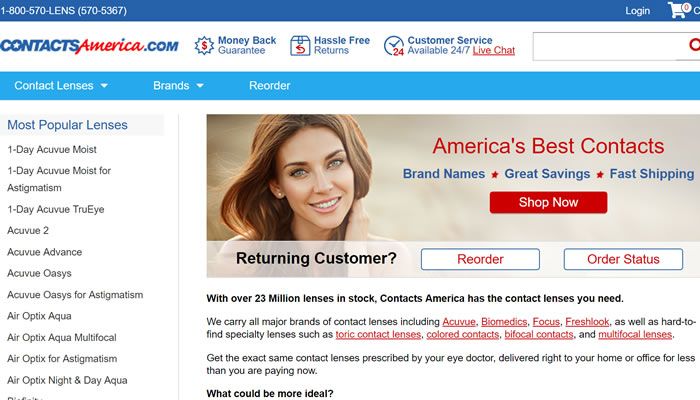Follow the colored contacts link

point(462,334)
